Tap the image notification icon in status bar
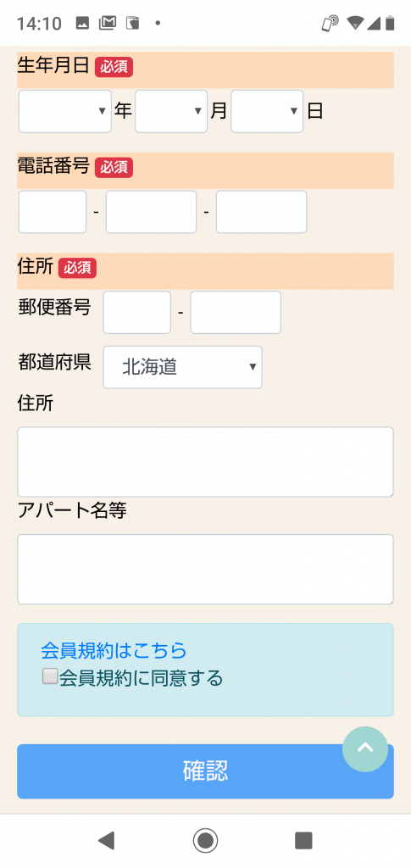 tap(82, 23)
